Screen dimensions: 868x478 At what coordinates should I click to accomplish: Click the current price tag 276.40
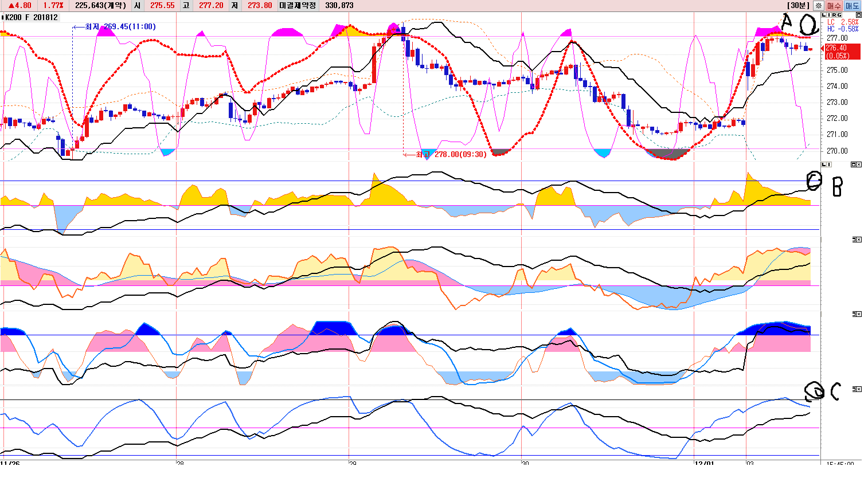(x=842, y=52)
